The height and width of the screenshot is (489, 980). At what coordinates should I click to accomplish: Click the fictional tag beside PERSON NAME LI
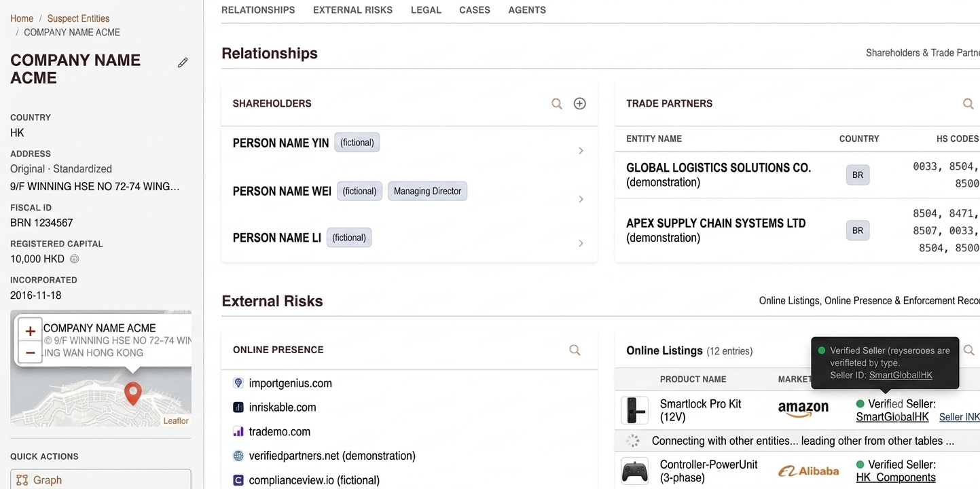pyautogui.click(x=349, y=238)
